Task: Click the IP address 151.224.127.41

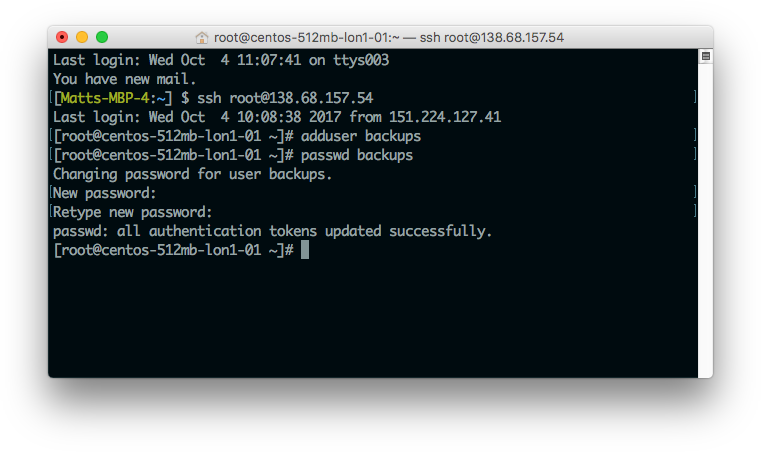Action: click(x=445, y=117)
